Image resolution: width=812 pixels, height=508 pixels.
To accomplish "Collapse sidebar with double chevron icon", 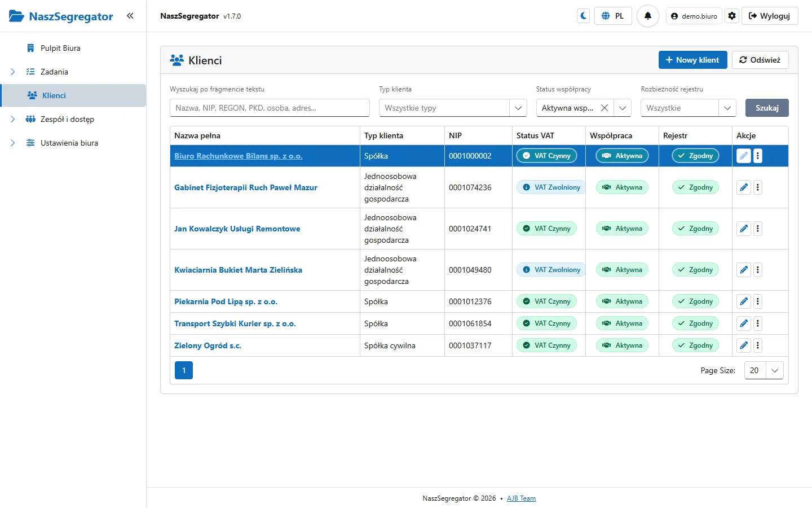I will pos(130,16).
